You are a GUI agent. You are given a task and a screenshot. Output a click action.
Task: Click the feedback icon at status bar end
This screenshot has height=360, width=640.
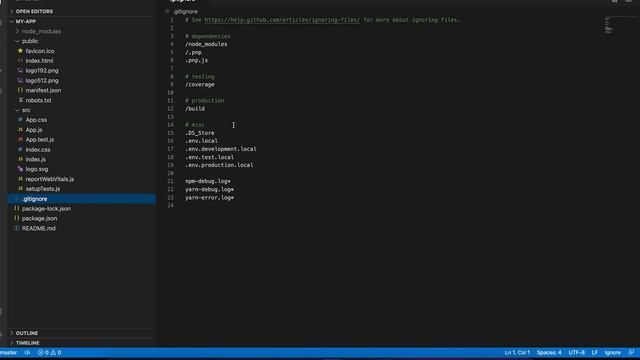point(631,352)
